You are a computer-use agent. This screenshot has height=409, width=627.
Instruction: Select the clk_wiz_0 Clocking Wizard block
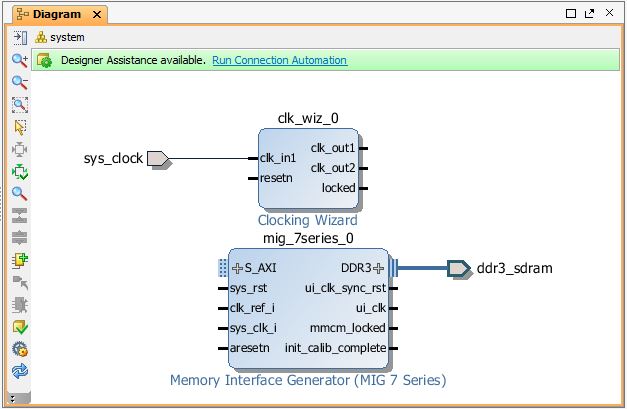click(308, 168)
